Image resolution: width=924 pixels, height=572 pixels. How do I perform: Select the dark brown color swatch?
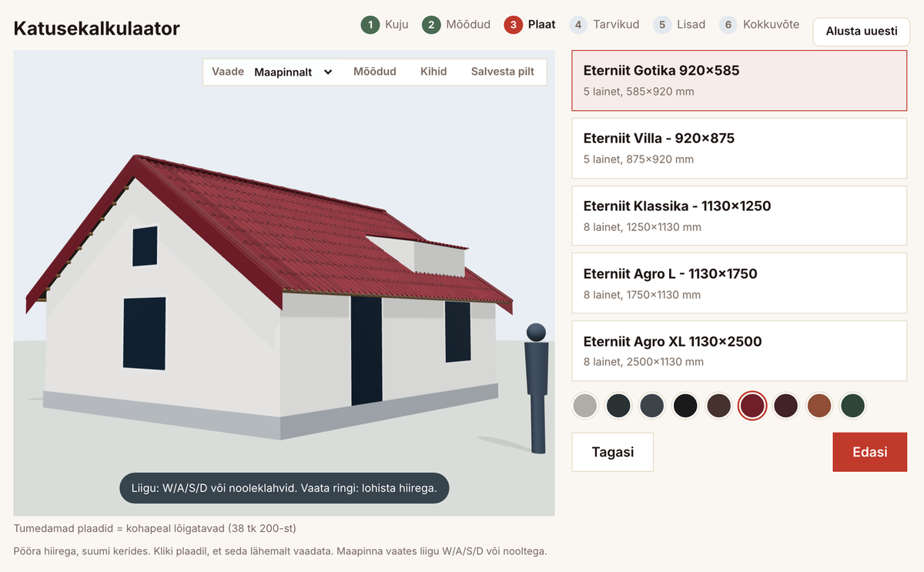(718, 406)
